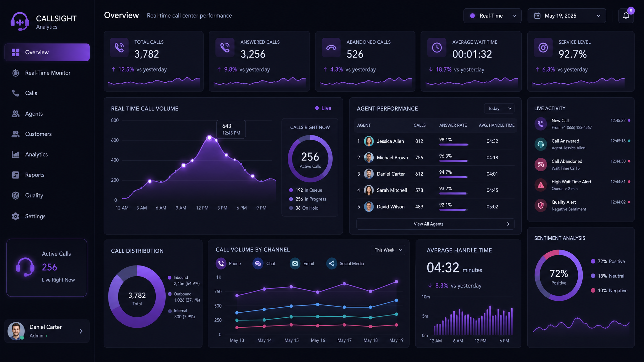Viewport: 644px width, 362px height.
Task: Click View All Agents button
Action: click(x=435, y=224)
